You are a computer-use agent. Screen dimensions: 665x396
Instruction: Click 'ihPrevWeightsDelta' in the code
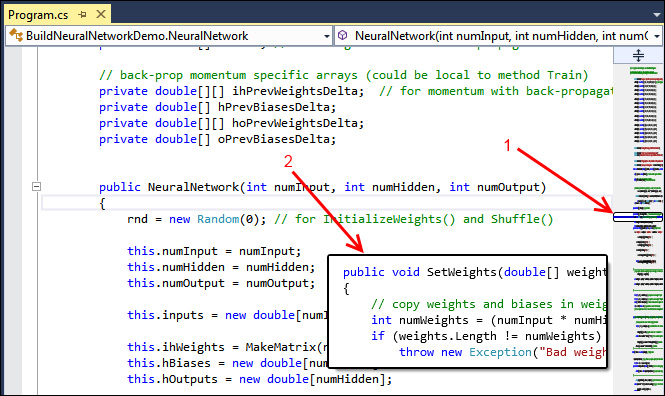pyautogui.click(x=294, y=91)
